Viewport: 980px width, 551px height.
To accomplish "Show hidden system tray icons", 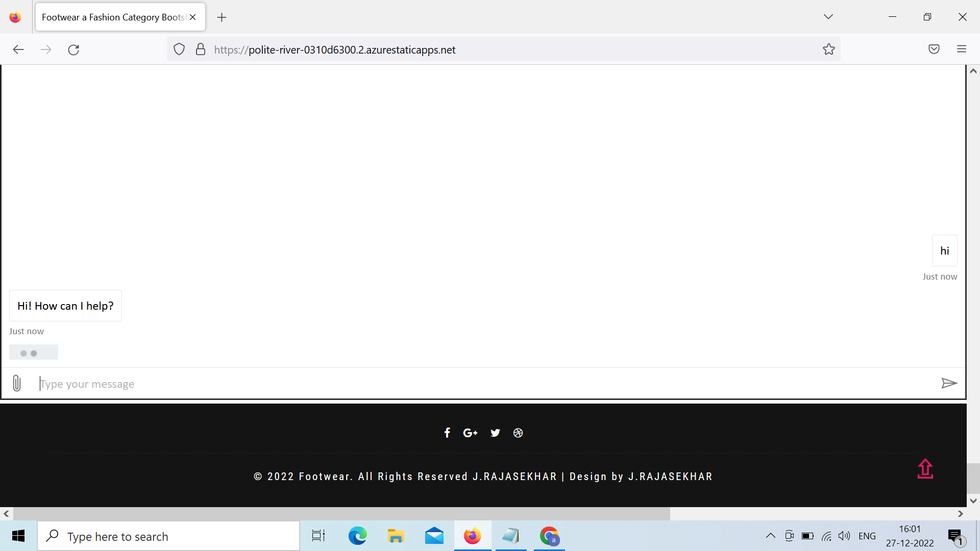I will pyautogui.click(x=771, y=536).
